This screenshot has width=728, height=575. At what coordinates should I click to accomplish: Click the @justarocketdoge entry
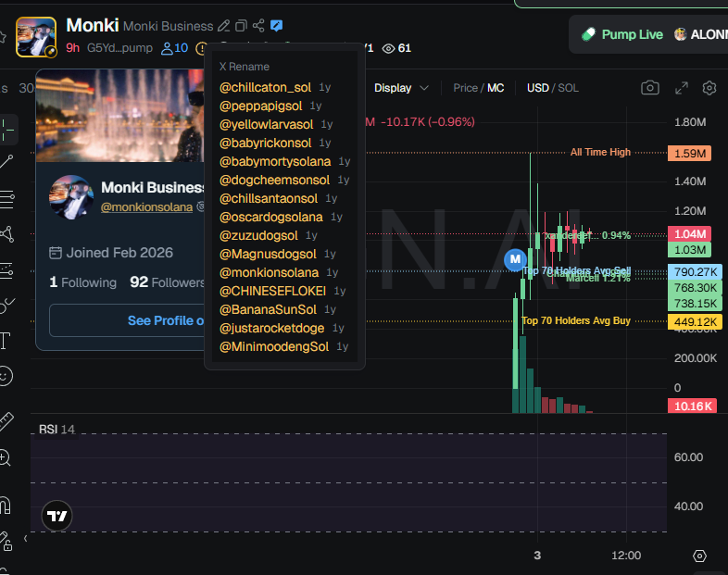(271, 328)
